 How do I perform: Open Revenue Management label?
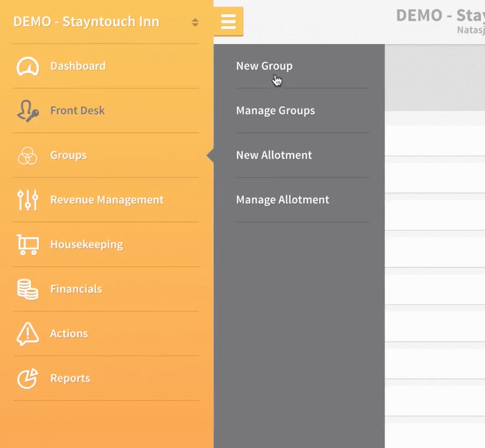click(107, 200)
